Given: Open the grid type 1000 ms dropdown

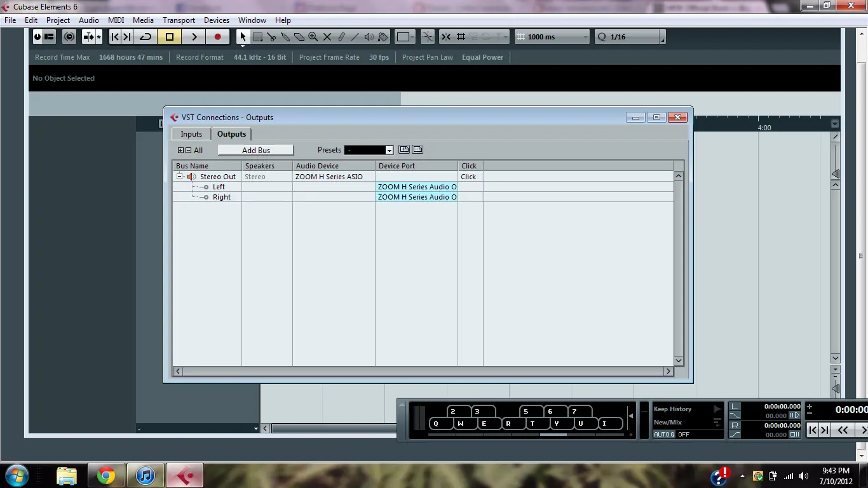Looking at the screenshot, I should pyautogui.click(x=552, y=37).
